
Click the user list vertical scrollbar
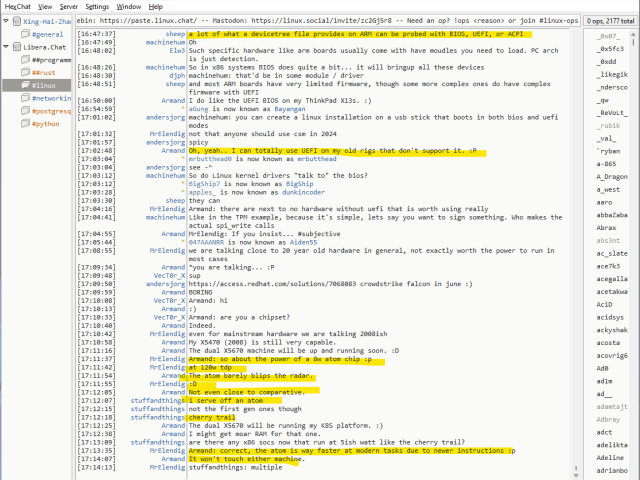pyautogui.click(x=634, y=250)
